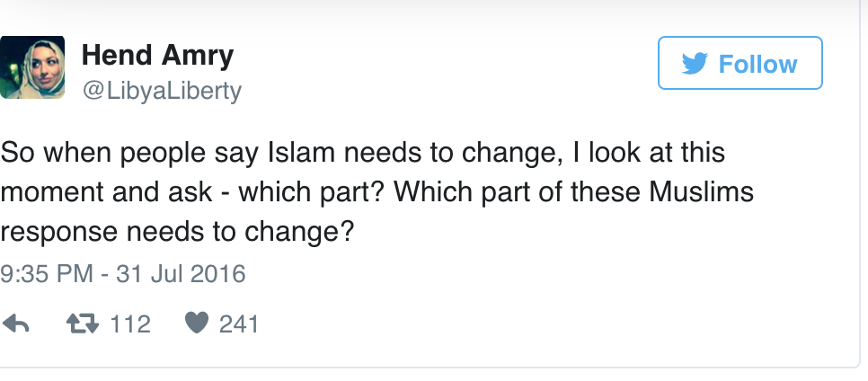Viewport: 868px width, 381px height.
Task: Follow Hend Amry
Action: (740, 64)
